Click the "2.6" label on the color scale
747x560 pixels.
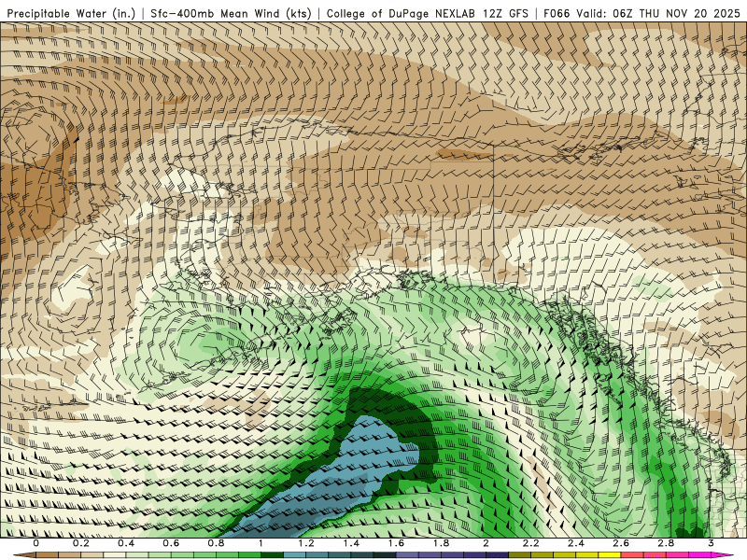pos(621,543)
